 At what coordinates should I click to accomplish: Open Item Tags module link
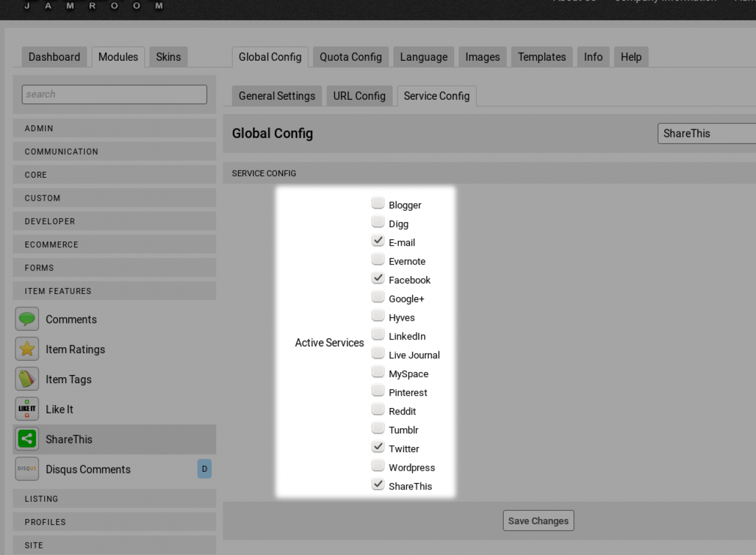point(69,380)
